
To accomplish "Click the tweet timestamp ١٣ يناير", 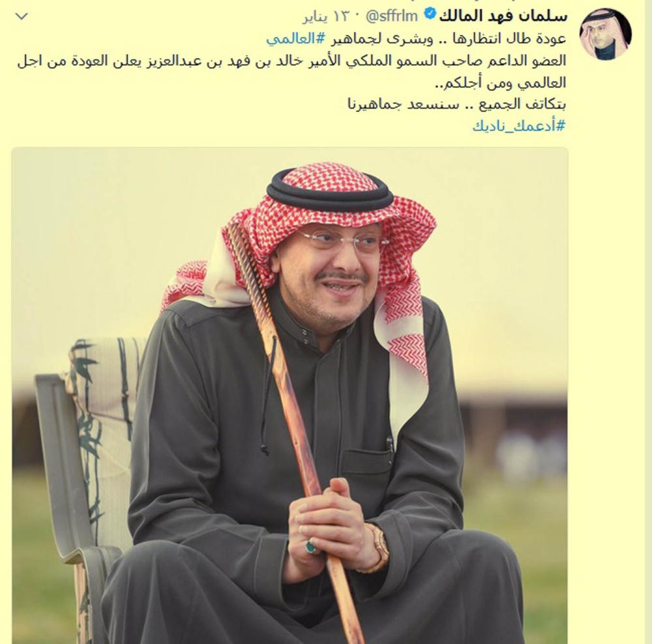I will coord(327,17).
